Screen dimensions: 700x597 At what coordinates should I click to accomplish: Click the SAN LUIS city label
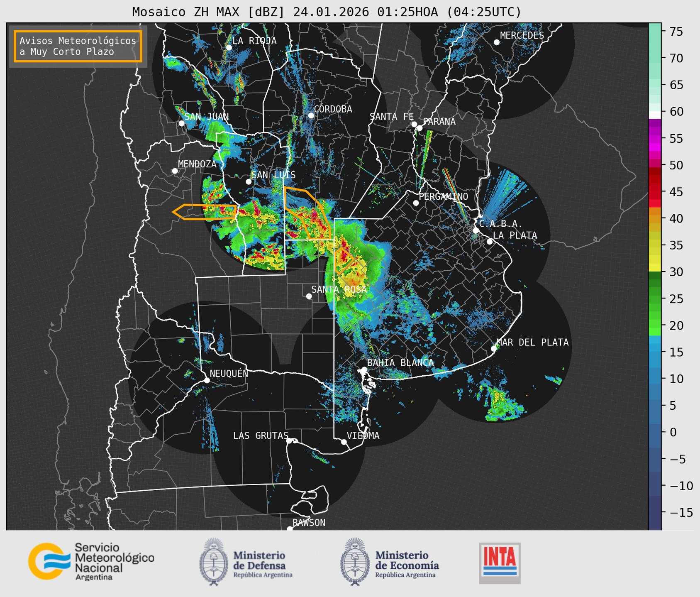274,175
